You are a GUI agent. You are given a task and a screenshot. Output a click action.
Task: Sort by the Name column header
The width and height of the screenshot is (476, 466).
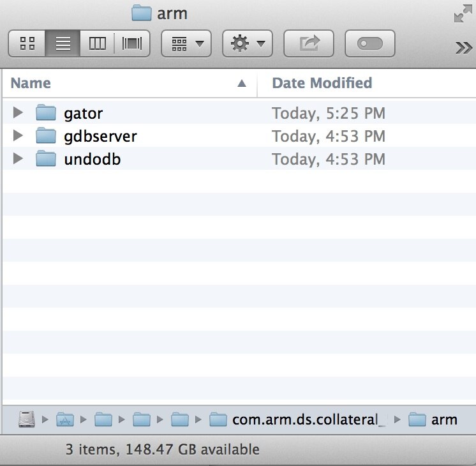tap(128, 83)
